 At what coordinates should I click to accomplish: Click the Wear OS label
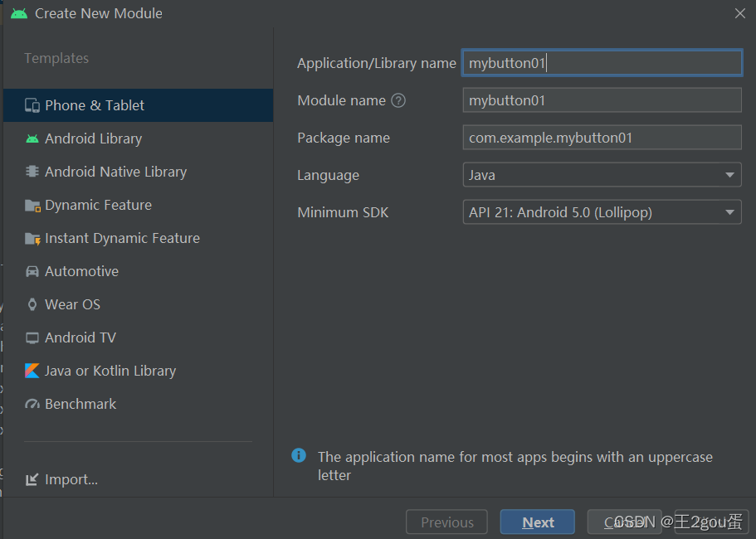pos(73,304)
